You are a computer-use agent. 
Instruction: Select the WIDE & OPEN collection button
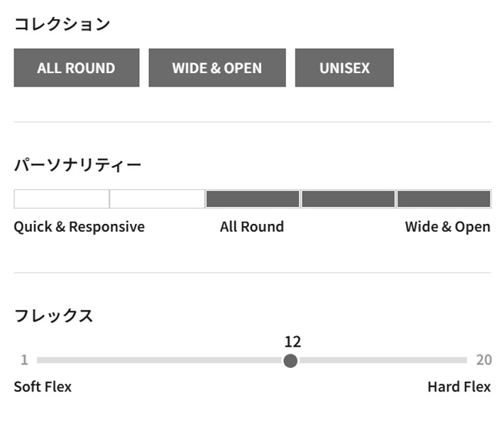tap(217, 68)
